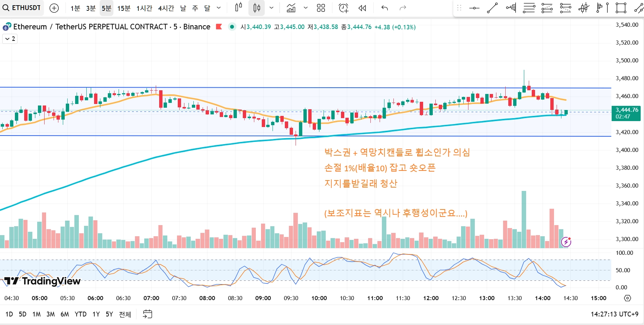Start bar replay mode
The height and width of the screenshot is (325, 644).
coord(362,8)
